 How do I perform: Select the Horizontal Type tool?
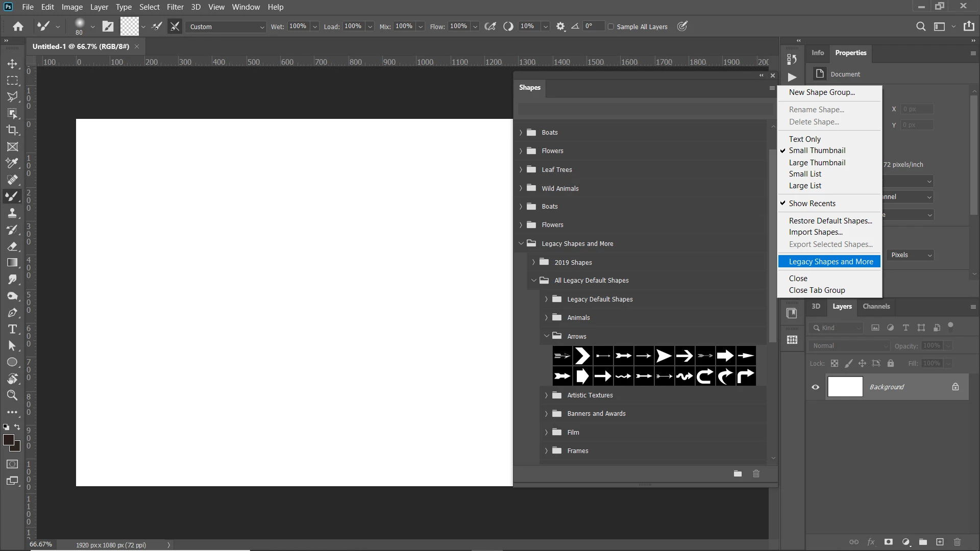tap(12, 329)
